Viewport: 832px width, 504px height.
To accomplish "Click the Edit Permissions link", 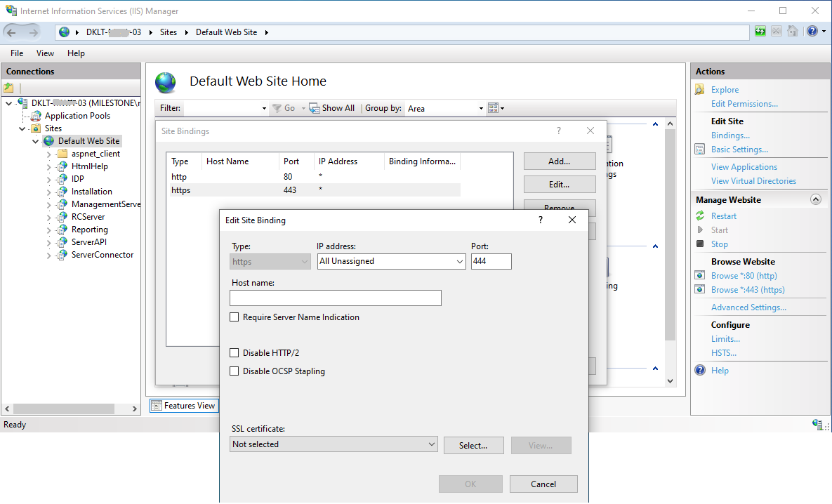I will [x=744, y=103].
